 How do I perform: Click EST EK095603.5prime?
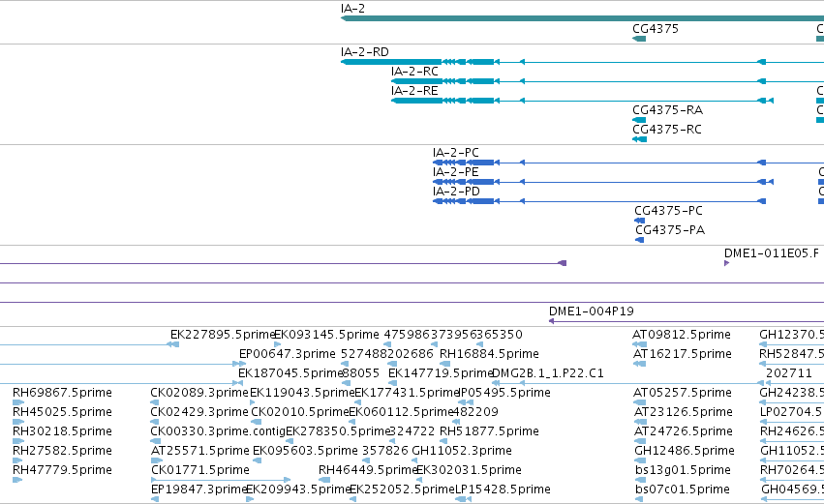[305, 452]
